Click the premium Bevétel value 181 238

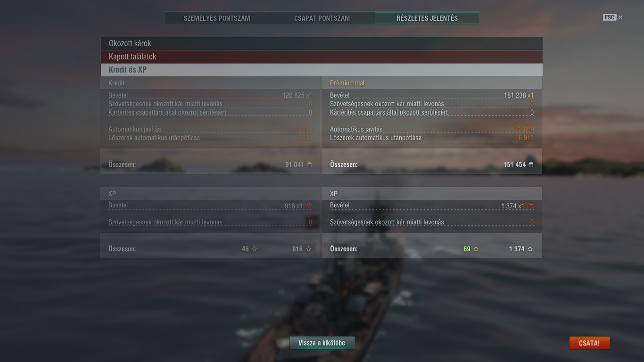tap(515, 95)
